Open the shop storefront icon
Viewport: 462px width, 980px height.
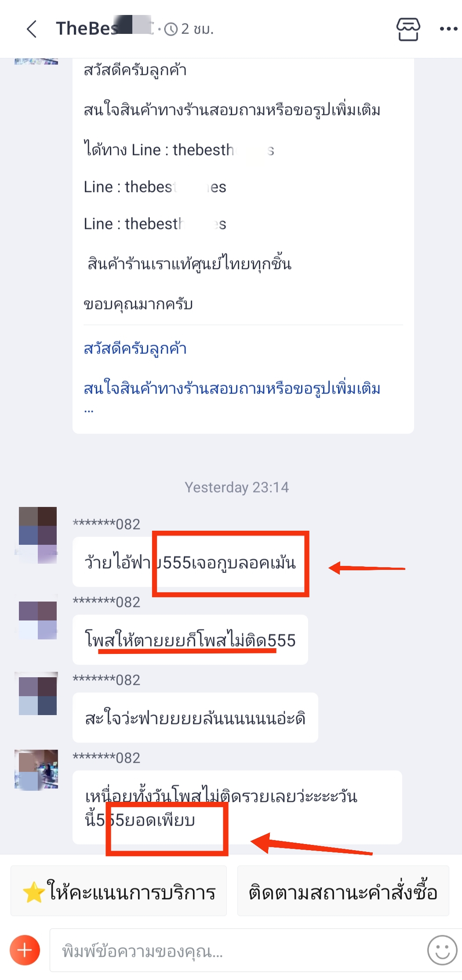click(408, 29)
